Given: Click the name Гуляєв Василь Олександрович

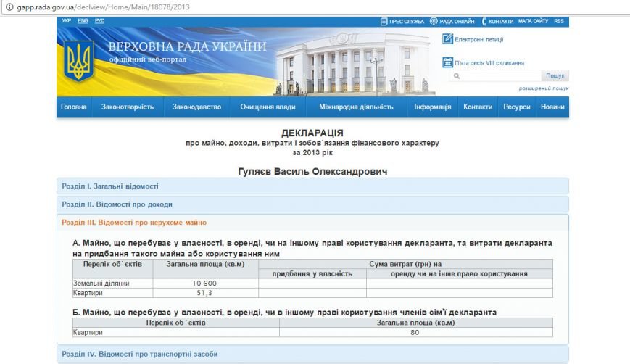Looking at the screenshot, I should coord(312,172).
